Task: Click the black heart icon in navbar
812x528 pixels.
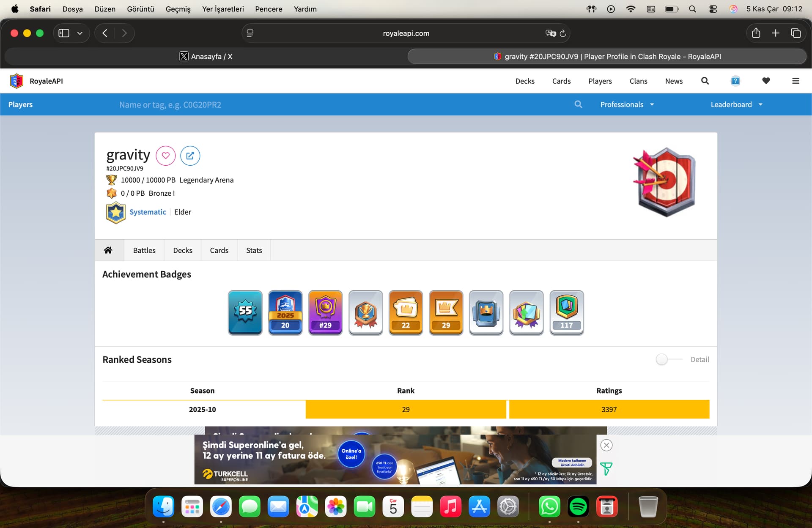Action: click(x=766, y=81)
